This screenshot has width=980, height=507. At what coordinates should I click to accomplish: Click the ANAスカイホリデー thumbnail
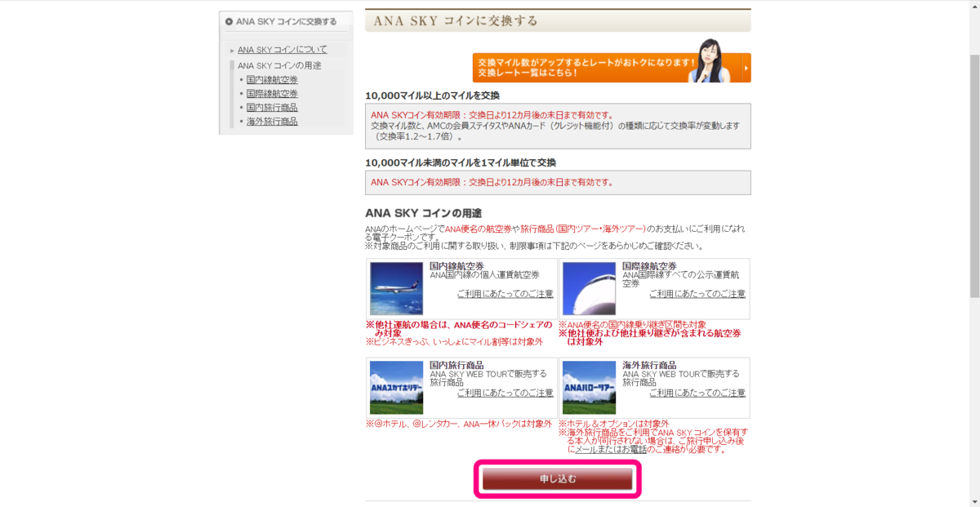click(396, 388)
